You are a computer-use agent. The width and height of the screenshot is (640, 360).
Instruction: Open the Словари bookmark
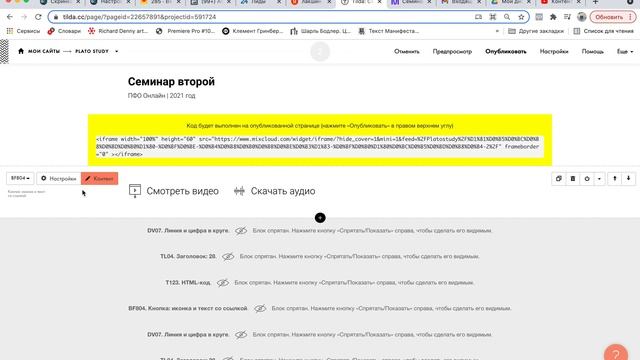coord(64,31)
